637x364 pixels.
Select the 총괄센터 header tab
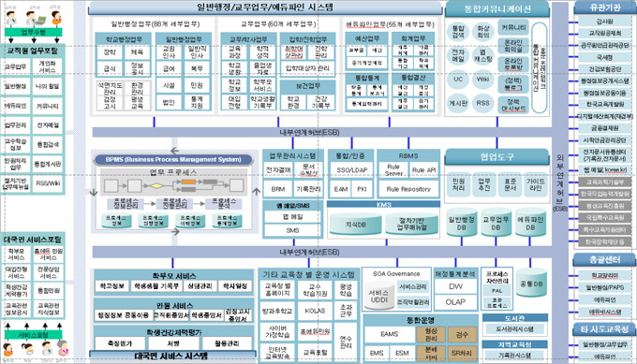(x=605, y=260)
